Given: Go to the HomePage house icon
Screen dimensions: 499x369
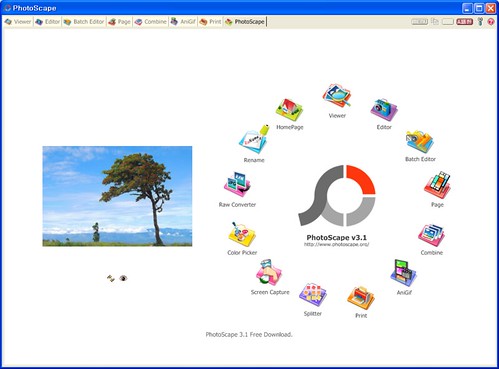Looking at the screenshot, I should (289, 110).
